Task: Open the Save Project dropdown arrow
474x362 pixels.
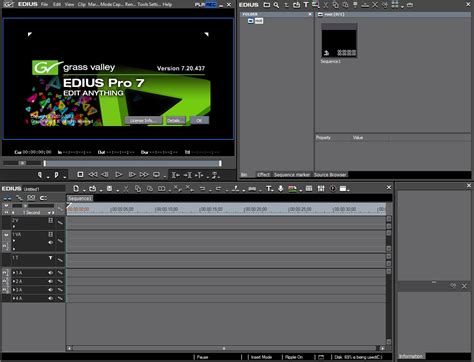Action: (117, 190)
